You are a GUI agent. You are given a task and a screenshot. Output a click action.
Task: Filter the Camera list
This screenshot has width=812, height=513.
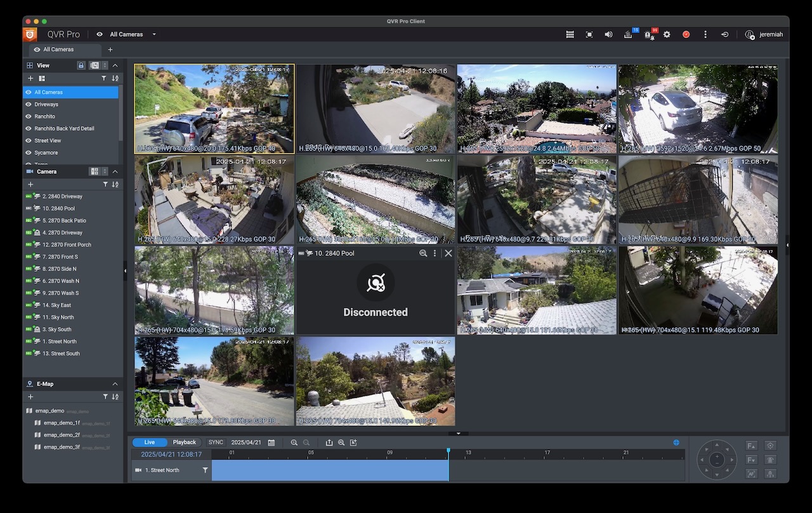point(104,184)
